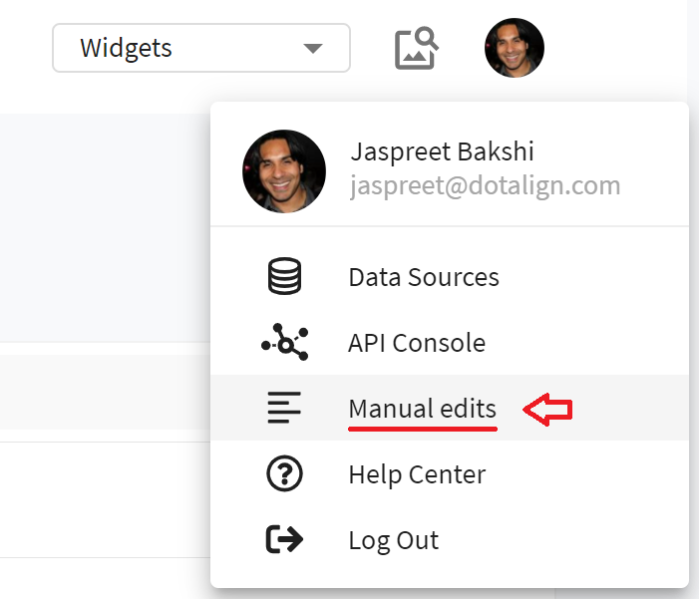Click the Log Out exit icon
This screenshot has height=599, width=700.
point(284,539)
